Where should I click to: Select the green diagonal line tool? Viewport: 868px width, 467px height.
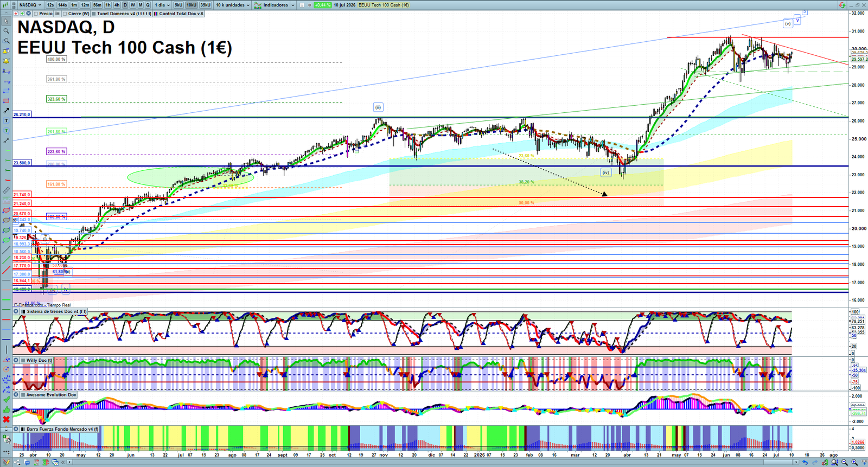coord(6,260)
